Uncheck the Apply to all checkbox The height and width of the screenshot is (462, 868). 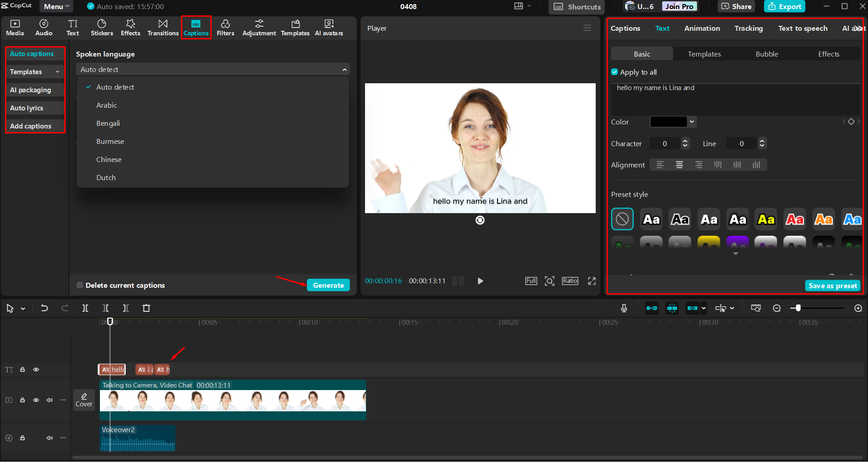click(615, 72)
